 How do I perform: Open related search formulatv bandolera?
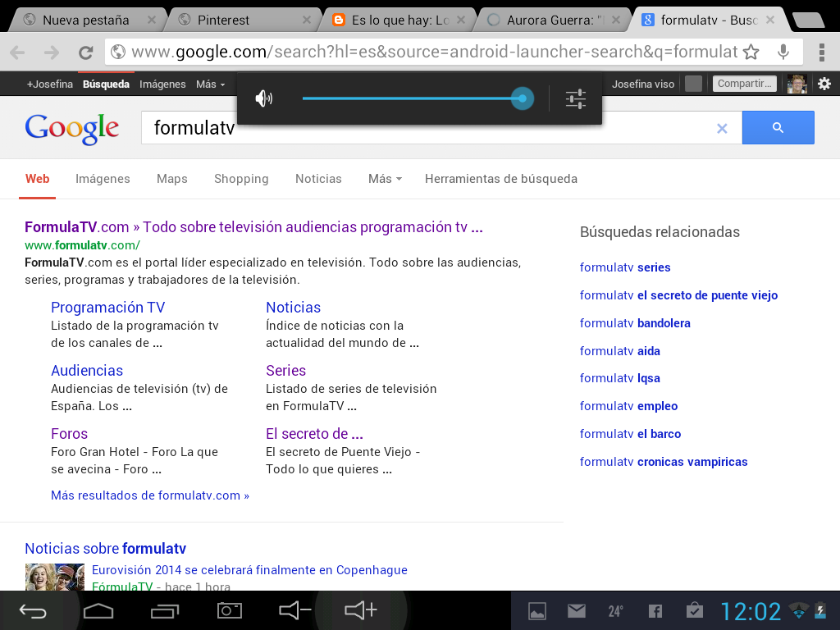(x=635, y=323)
